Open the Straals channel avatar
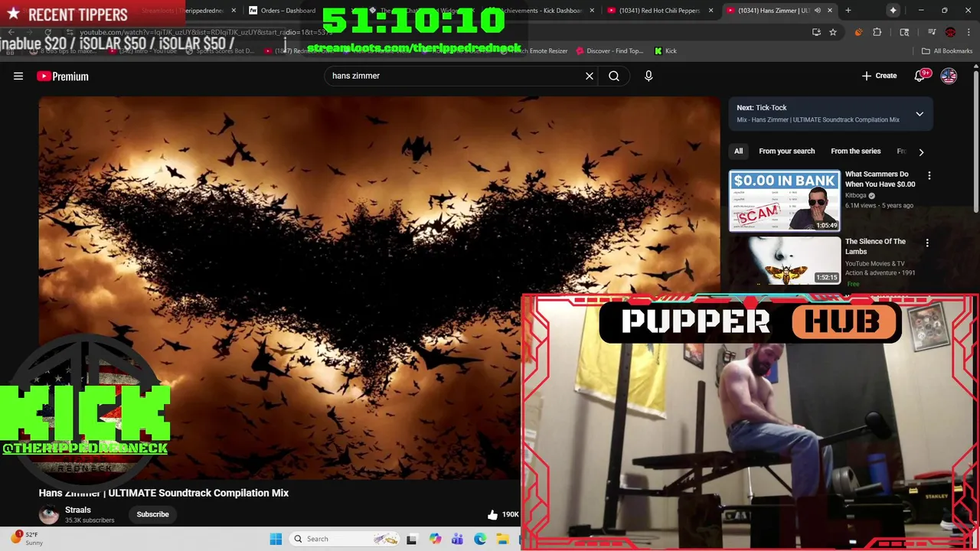The image size is (980, 551). click(49, 514)
